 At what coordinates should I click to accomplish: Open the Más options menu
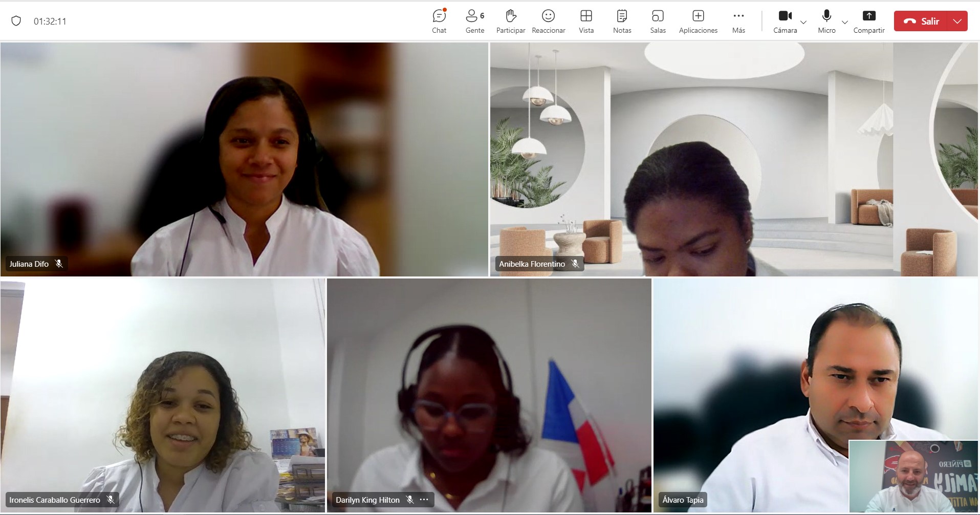click(738, 22)
